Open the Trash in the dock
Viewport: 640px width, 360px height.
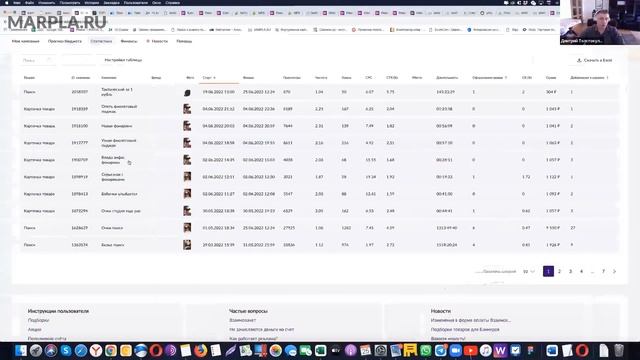click(619, 351)
